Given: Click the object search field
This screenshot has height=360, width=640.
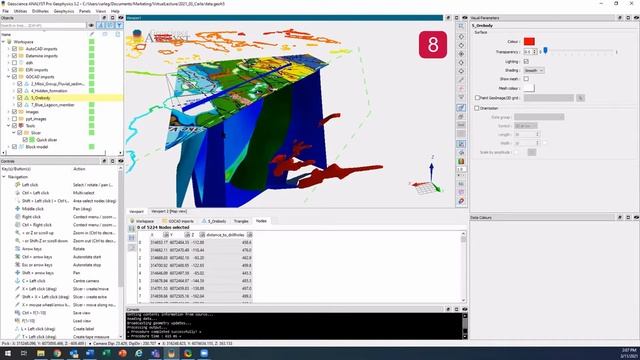Looking at the screenshot, I should pos(43,25).
